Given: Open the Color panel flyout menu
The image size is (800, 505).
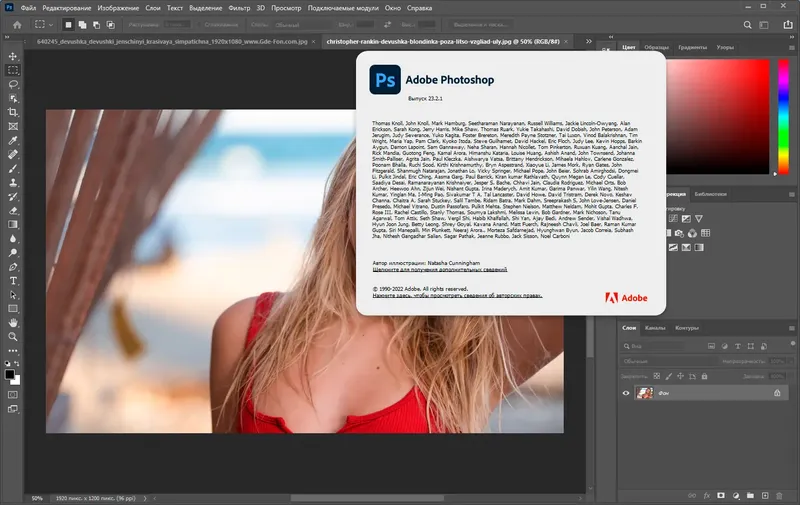Looking at the screenshot, I should pos(792,48).
